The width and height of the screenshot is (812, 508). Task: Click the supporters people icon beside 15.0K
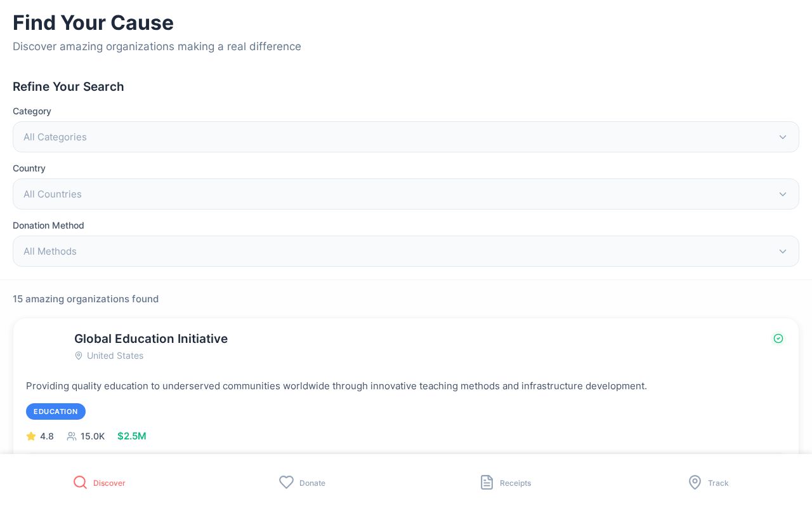(72, 436)
